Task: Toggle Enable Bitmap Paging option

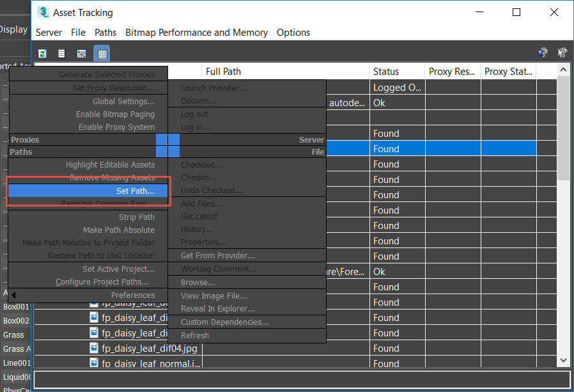Action: 115,114
